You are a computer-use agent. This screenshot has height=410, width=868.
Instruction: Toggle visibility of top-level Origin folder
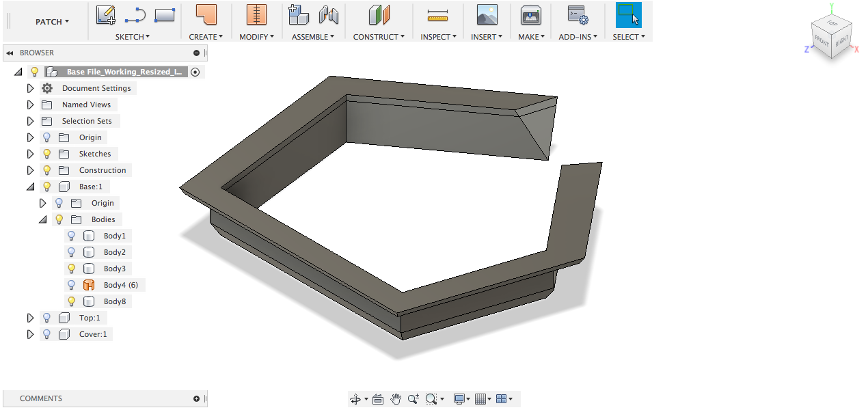[x=46, y=137]
